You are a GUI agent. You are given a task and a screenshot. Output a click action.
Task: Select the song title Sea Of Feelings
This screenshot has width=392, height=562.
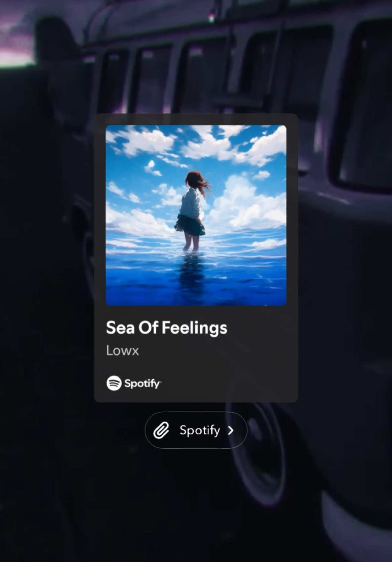[x=167, y=328]
